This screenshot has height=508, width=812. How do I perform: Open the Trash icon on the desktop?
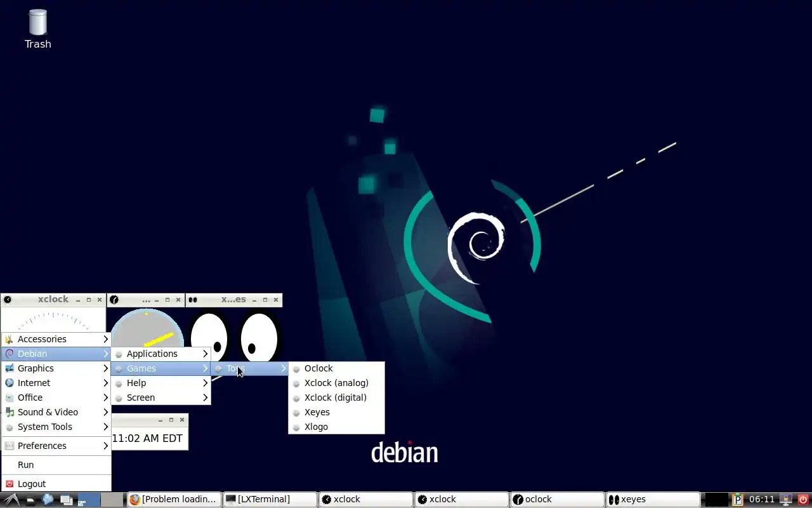pyautogui.click(x=37, y=29)
